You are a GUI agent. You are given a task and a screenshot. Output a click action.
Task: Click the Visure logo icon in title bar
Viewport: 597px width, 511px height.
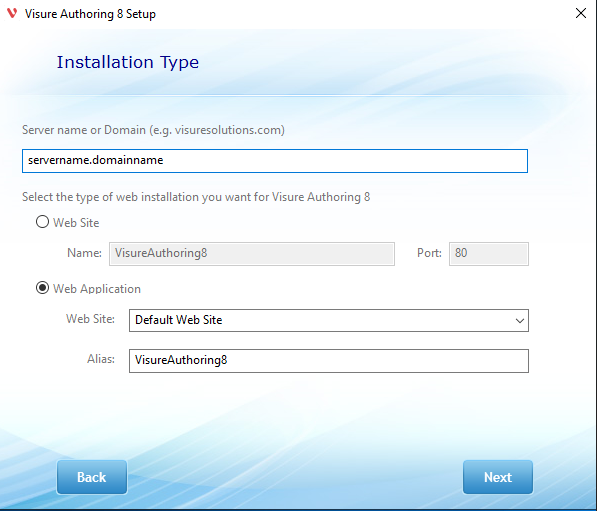12,13
